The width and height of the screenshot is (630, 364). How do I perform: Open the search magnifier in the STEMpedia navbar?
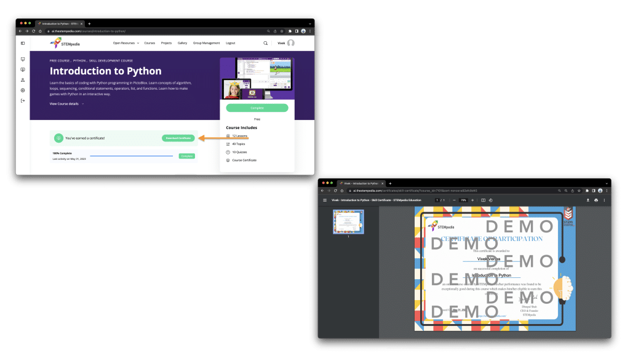click(266, 43)
